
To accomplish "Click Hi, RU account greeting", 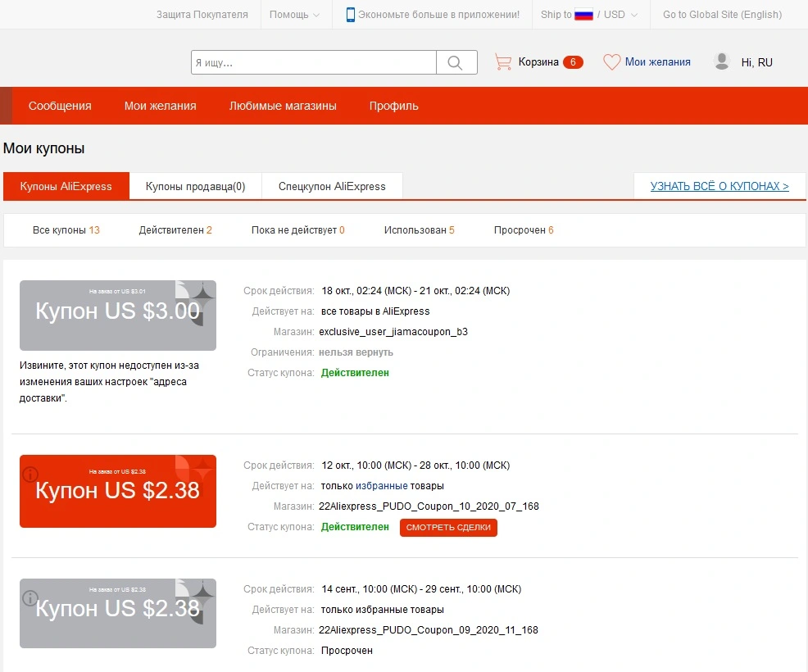I will (756, 62).
